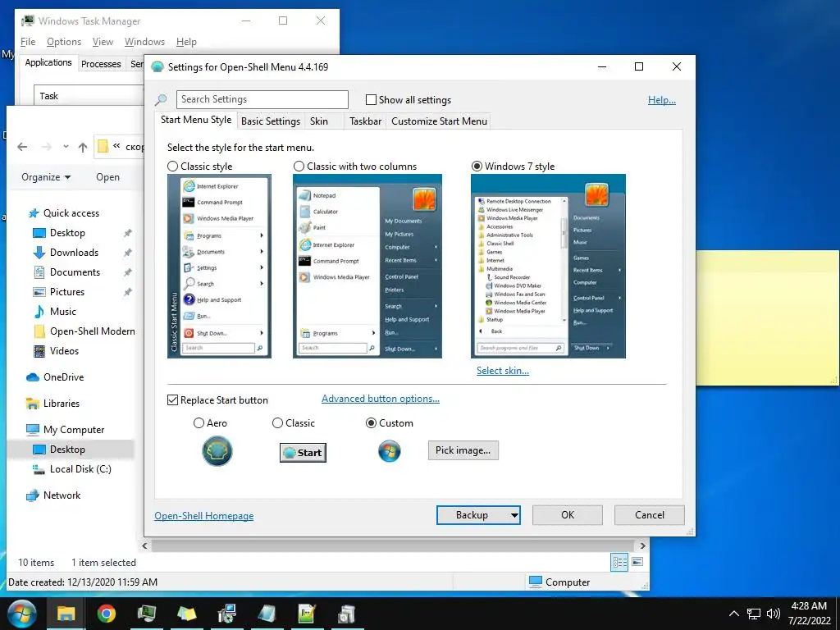Click the Libraries icon in Explorer
The height and width of the screenshot is (630, 840).
click(33, 404)
